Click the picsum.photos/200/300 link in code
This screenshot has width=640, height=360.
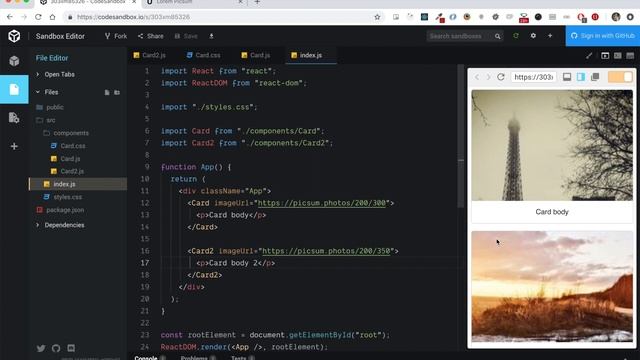(322, 203)
